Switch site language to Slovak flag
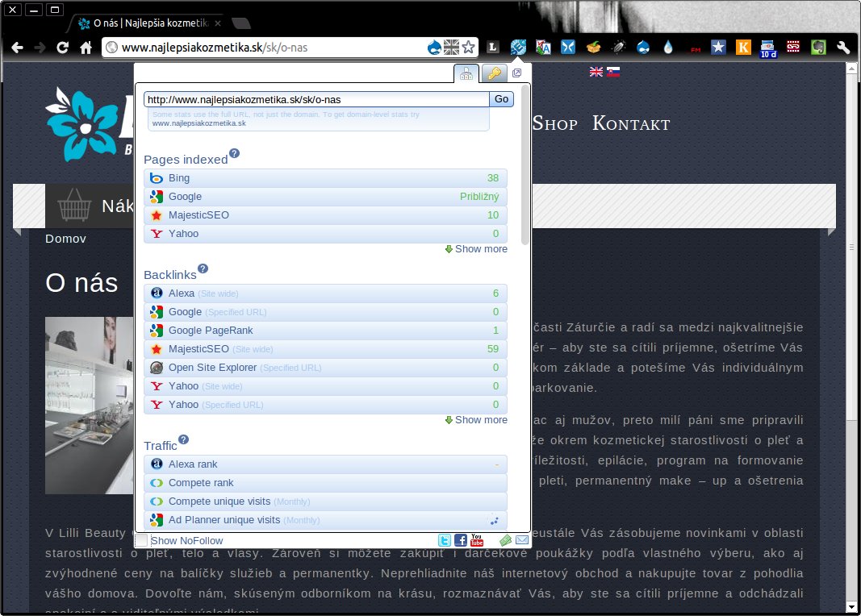This screenshot has width=861, height=616. point(613,72)
